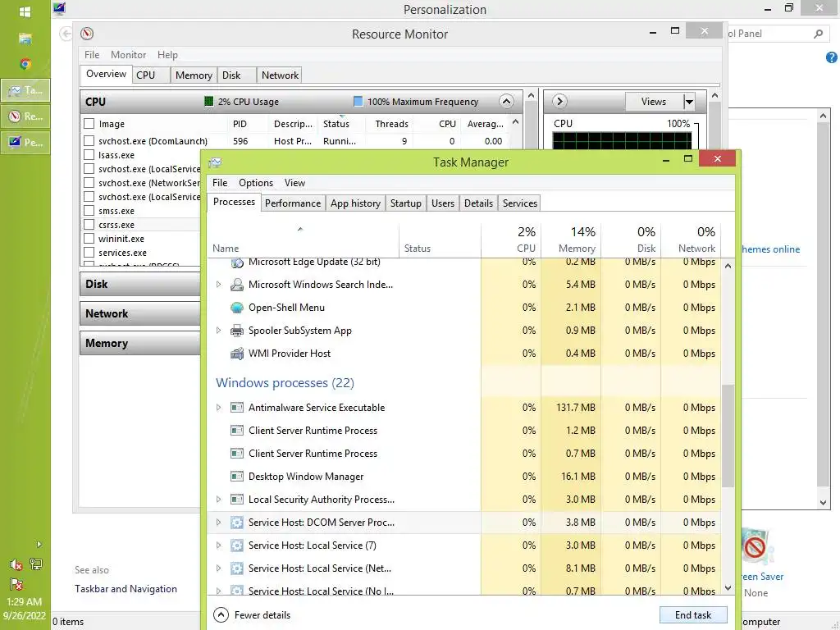Click Service Host: Local Service (7) gear icon
The image size is (840, 630).
[x=237, y=546]
